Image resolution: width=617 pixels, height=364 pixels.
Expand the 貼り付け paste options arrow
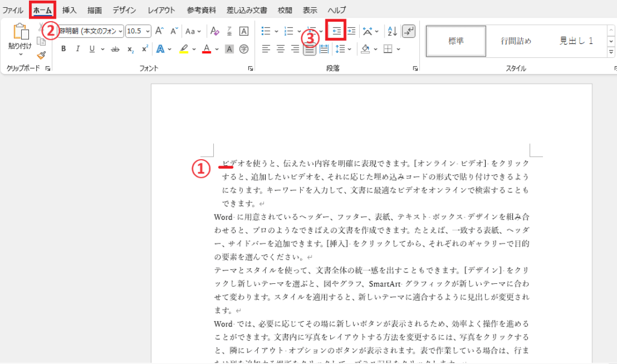[x=20, y=55]
